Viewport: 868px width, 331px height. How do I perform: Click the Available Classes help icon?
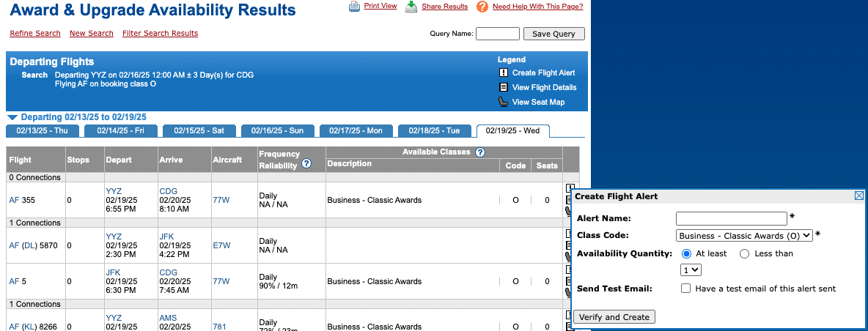pyautogui.click(x=480, y=152)
